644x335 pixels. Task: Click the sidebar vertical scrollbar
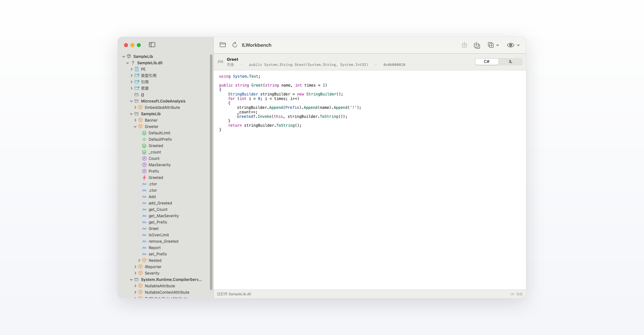pos(211,172)
